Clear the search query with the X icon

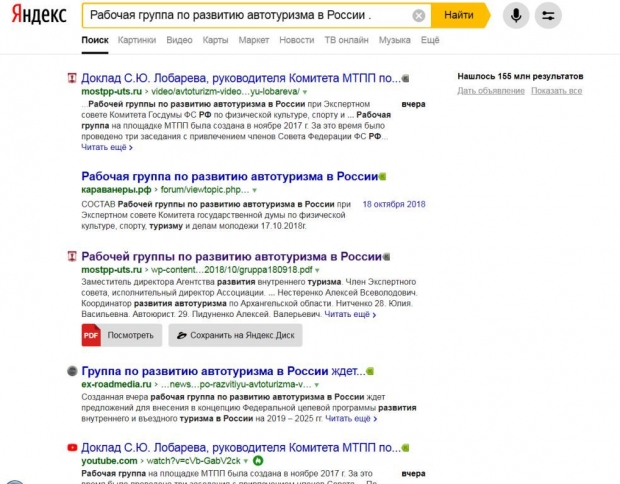[x=419, y=16]
